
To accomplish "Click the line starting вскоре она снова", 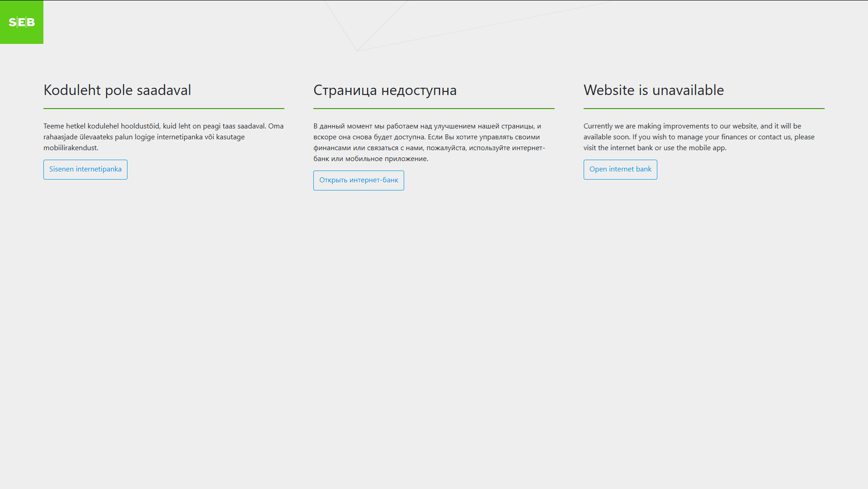I will [426, 137].
